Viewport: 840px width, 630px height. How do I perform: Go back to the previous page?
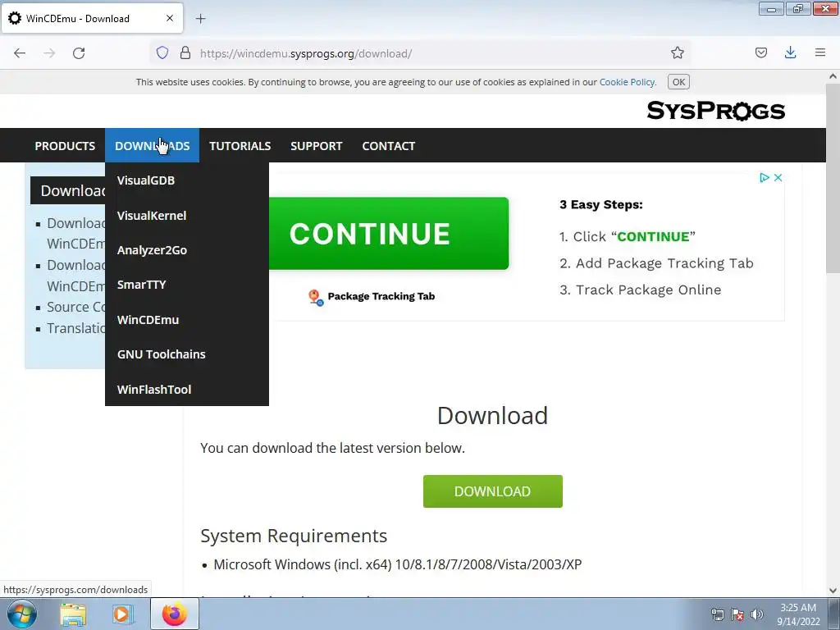(20, 53)
